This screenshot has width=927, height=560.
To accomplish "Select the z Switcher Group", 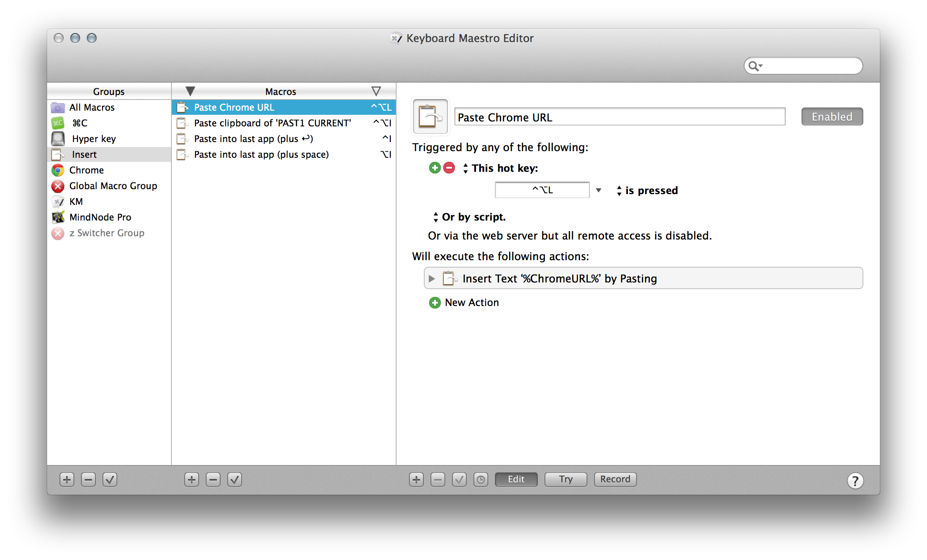I will 109,233.
